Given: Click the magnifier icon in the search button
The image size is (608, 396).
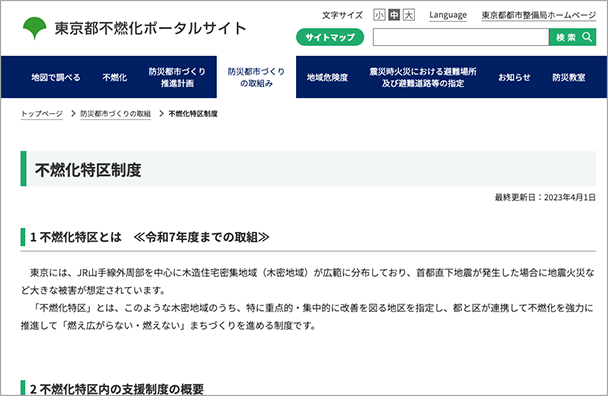Looking at the screenshot, I should [587, 37].
